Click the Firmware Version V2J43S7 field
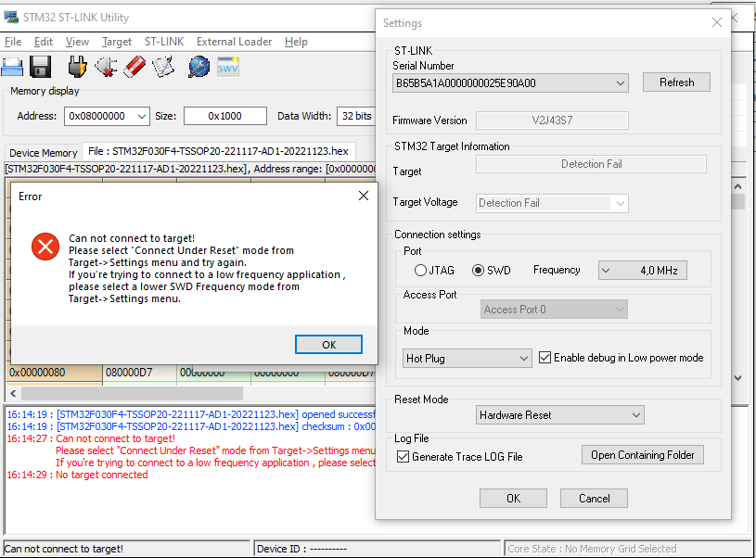The height and width of the screenshot is (558, 756). (552, 120)
